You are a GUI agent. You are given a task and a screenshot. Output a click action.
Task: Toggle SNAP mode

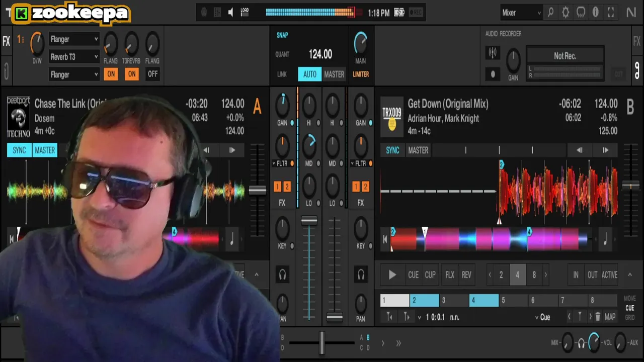click(x=282, y=35)
